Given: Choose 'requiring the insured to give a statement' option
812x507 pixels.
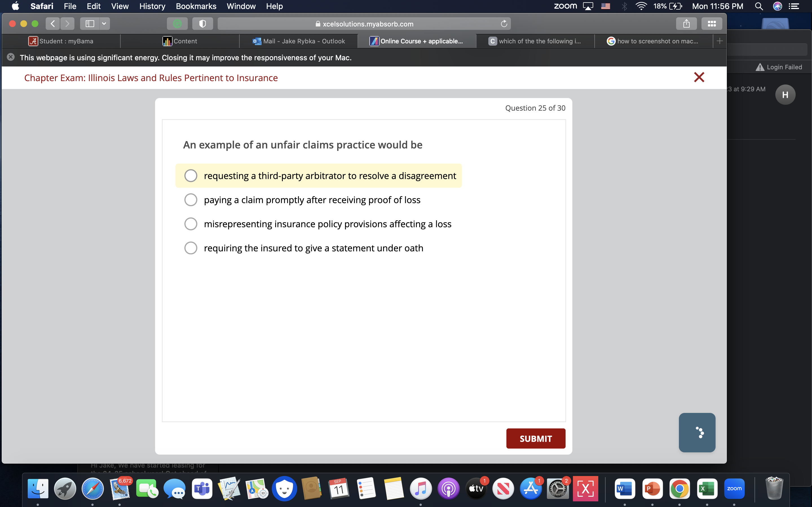Looking at the screenshot, I should (x=191, y=248).
